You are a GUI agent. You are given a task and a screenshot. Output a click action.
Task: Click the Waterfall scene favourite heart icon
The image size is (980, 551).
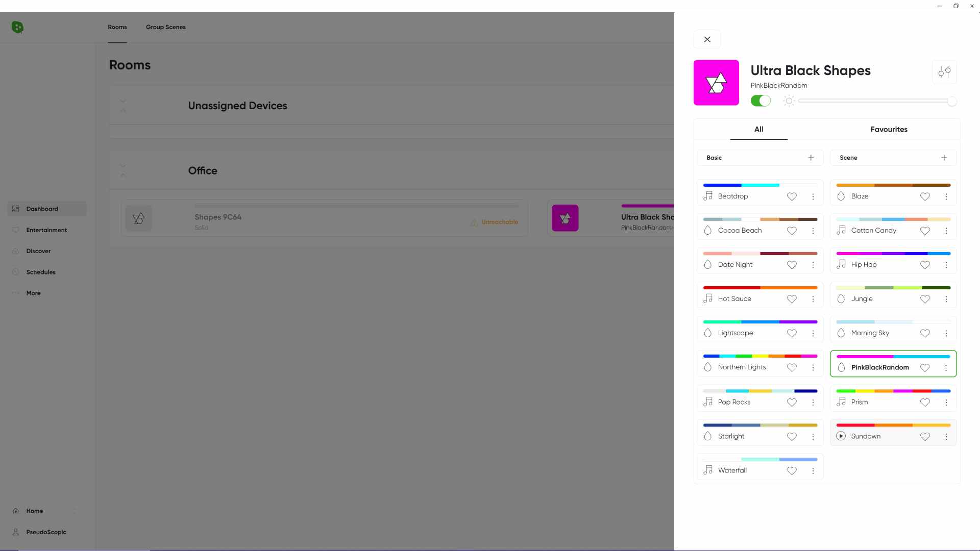tap(792, 470)
